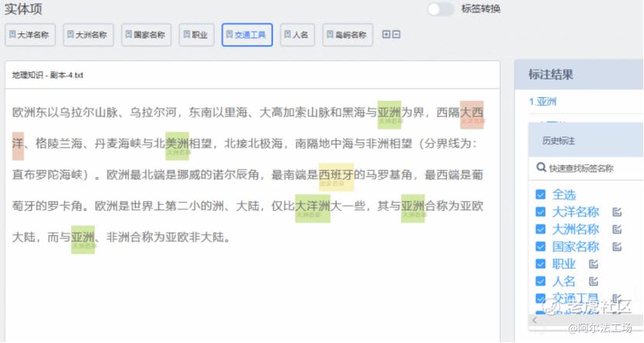Click the add entity label plus icon
644x343 pixels.
pyautogui.click(x=386, y=34)
